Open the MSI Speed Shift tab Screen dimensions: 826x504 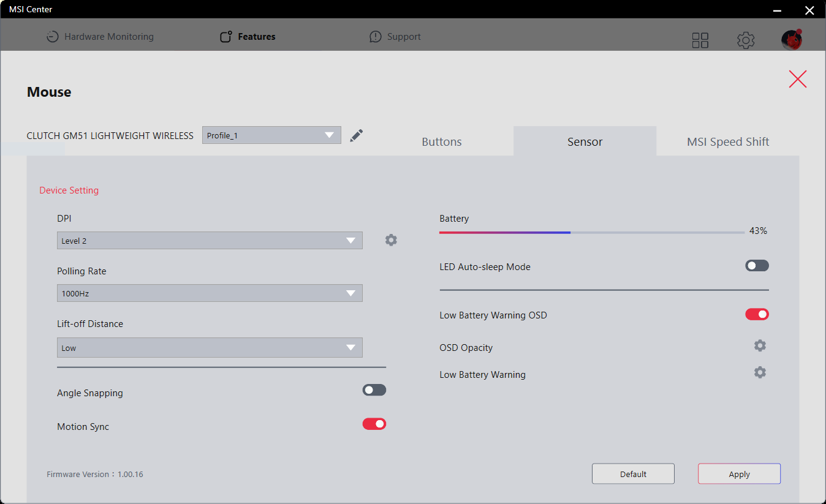coord(728,141)
